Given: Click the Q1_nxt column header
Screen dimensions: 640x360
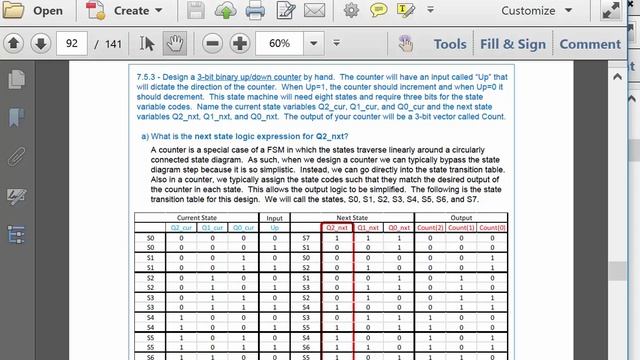Looking at the screenshot, I should pos(368,228).
